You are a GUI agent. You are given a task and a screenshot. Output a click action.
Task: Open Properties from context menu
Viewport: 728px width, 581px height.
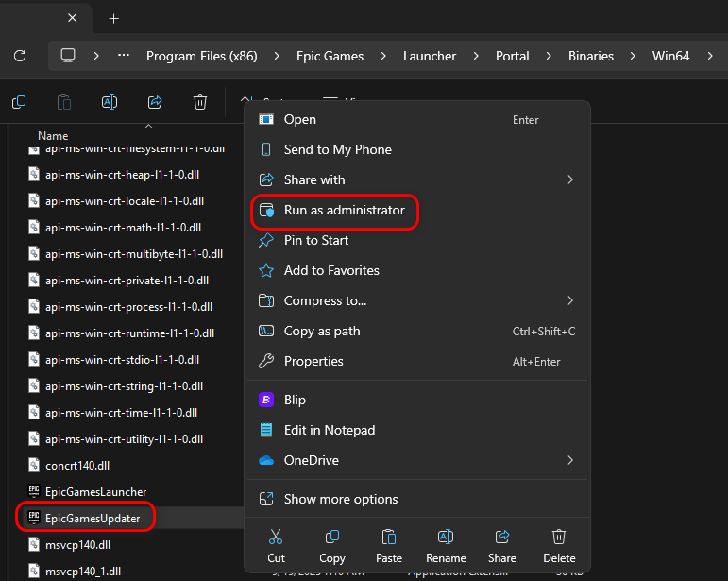click(313, 361)
